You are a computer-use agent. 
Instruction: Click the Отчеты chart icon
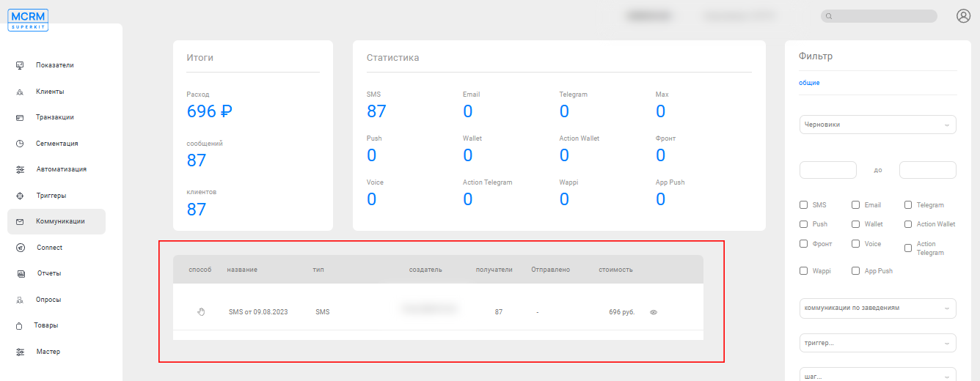coord(21,273)
